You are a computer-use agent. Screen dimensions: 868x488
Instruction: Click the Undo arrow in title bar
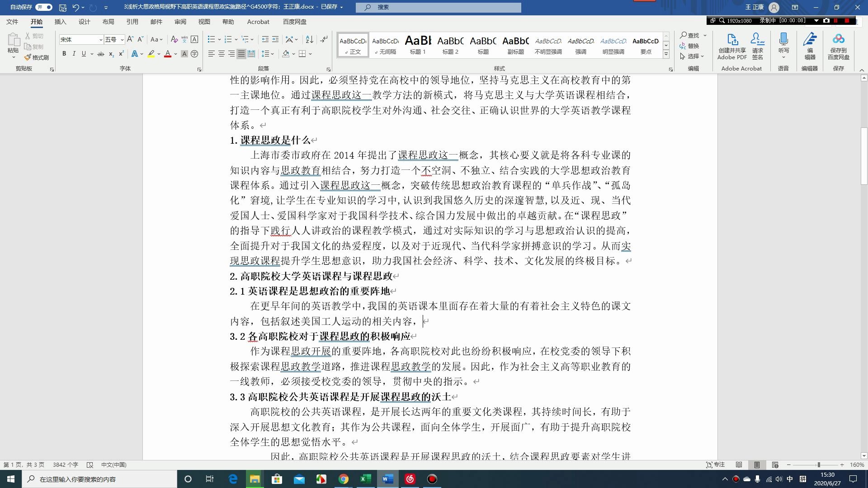(x=75, y=7)
